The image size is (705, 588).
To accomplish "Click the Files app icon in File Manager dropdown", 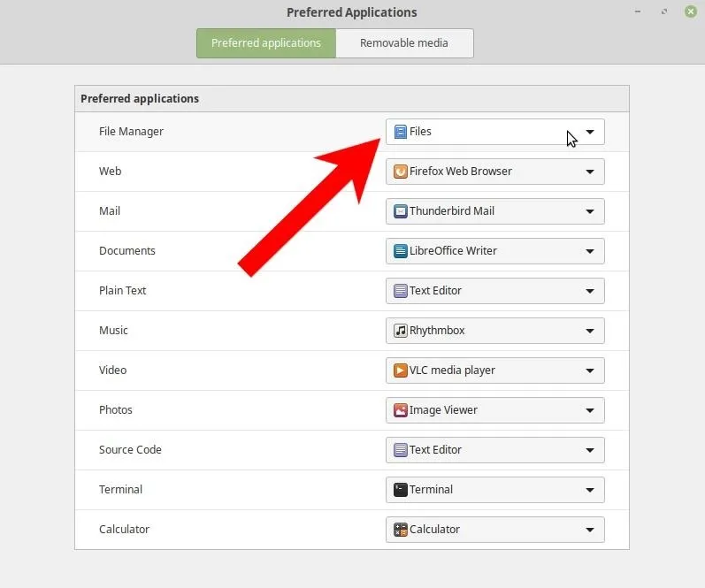I will [x=400, y=132].
